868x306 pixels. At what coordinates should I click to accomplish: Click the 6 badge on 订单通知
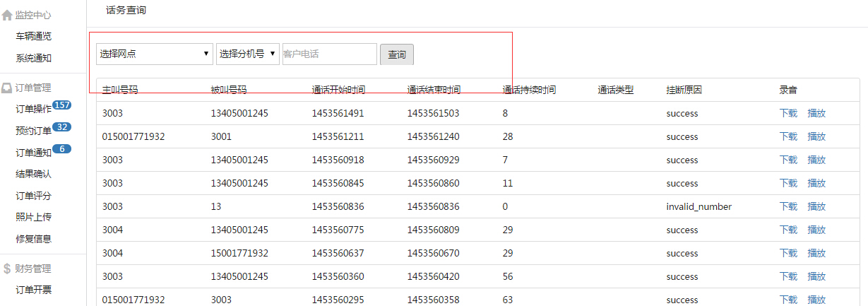[x=62, y=148]
